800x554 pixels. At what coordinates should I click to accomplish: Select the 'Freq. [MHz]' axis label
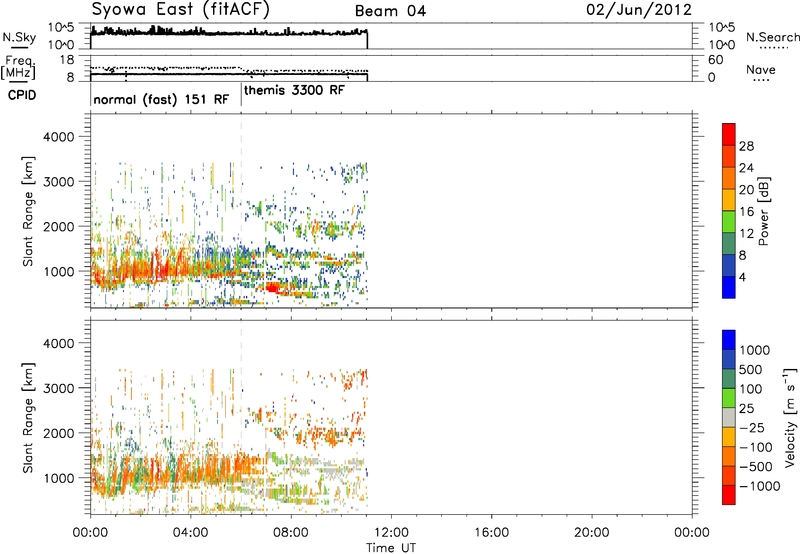(18, 67)
